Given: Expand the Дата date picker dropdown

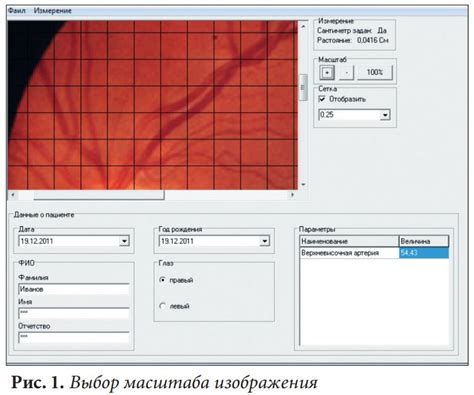Looking at the screenshot, I should 124,241.
